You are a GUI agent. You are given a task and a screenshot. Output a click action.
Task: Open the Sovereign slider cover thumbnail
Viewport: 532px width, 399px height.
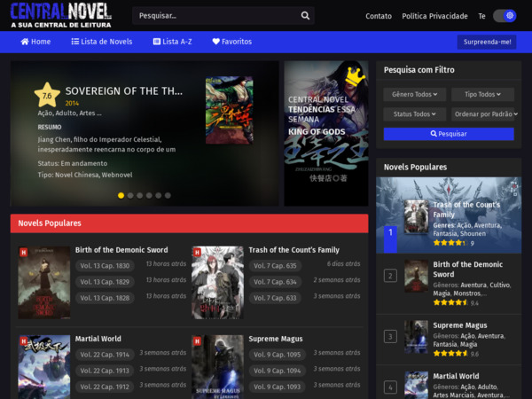coord(230,110)
